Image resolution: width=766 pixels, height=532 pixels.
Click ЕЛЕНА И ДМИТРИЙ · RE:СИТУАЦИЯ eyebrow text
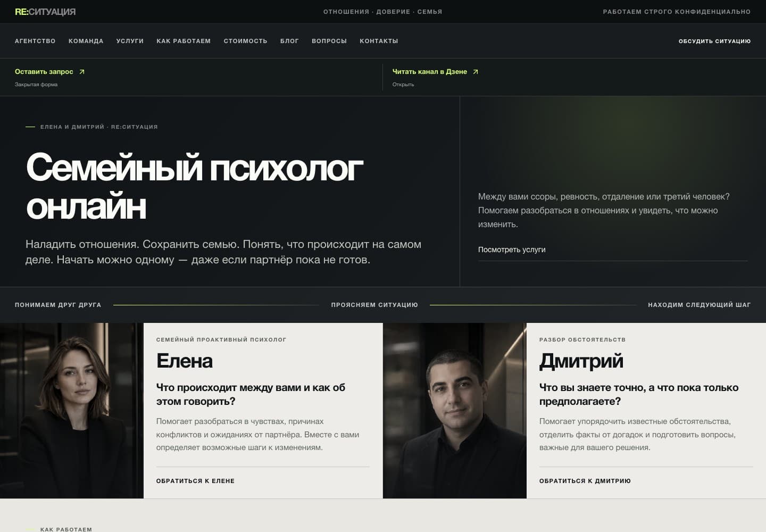click(99, 127)
